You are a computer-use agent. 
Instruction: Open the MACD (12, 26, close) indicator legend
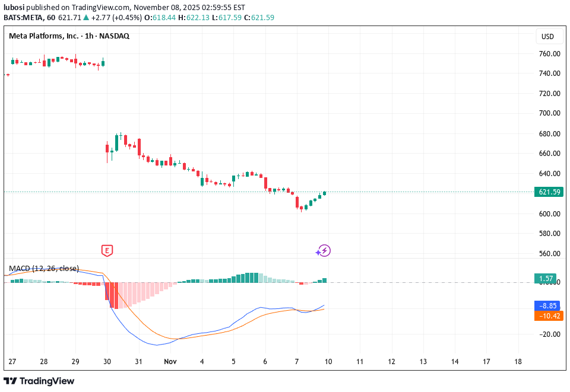[44, 269]
